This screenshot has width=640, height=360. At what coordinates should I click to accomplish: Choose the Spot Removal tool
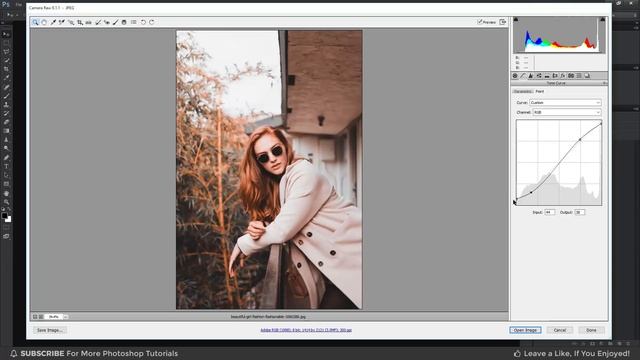click(98, 22)
